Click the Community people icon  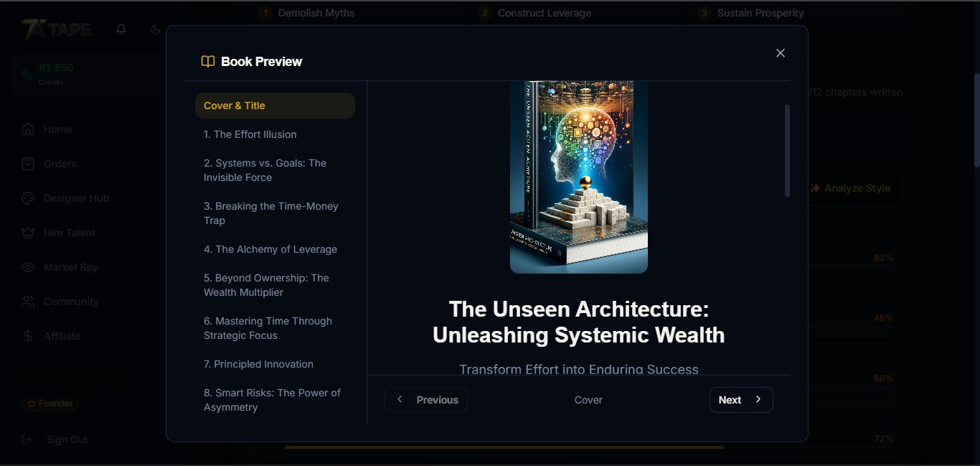pos(28,302)
